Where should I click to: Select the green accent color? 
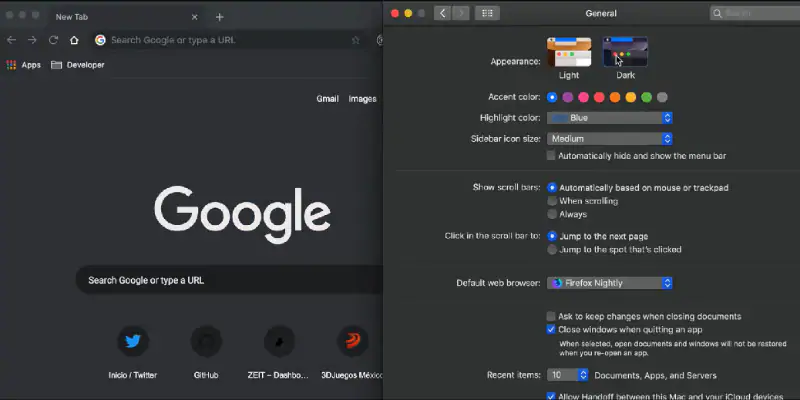[x=646, y=97]
